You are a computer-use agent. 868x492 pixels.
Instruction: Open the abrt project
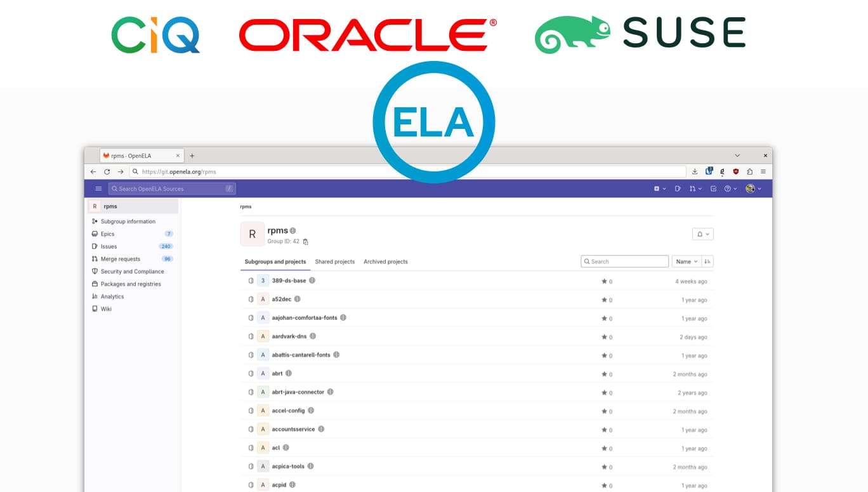point(277,373)
